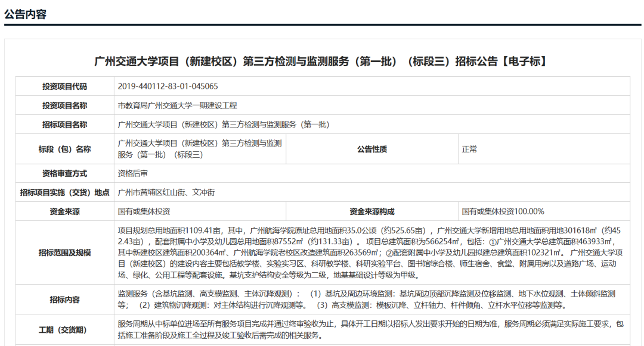
Task: Click the 资格审查方式 row label
Action: pyautogui.click(x=65, y=172)
